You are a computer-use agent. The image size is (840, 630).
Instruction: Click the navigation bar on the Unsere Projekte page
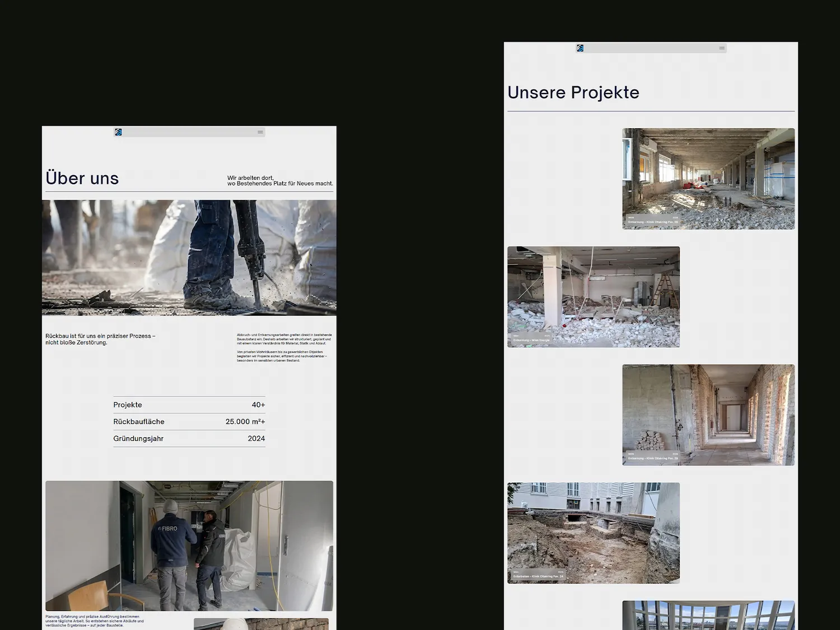(x=651, y=48)
